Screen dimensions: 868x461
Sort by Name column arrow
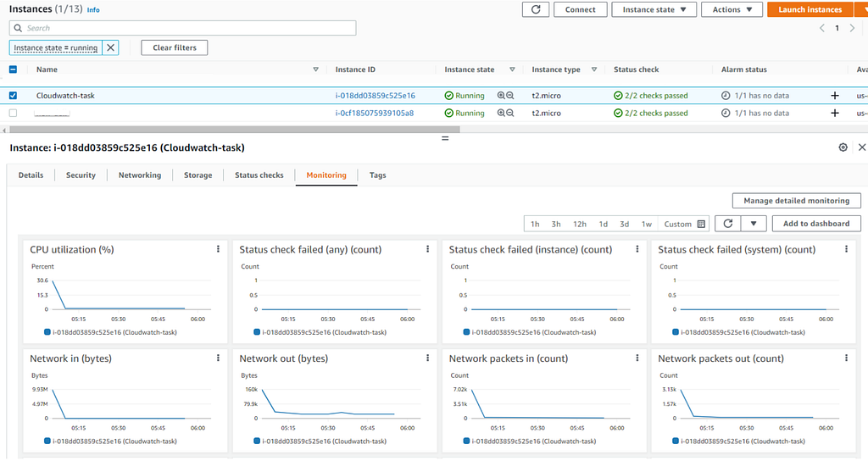[x=315, y=69]
